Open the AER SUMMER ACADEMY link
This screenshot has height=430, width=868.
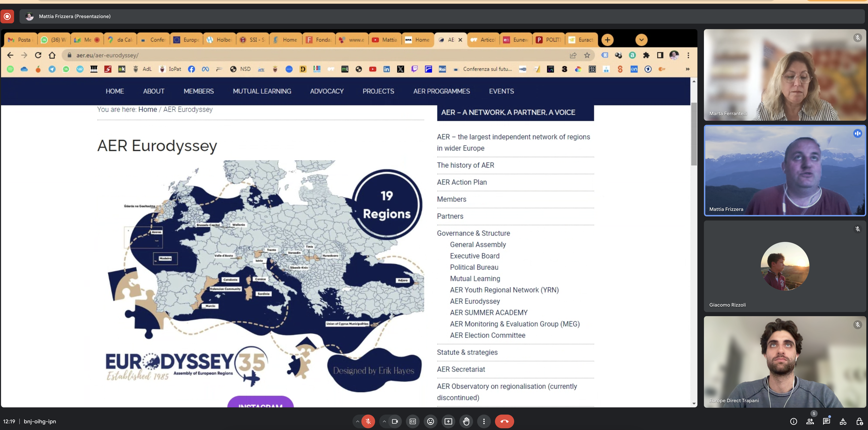(489, 313)
